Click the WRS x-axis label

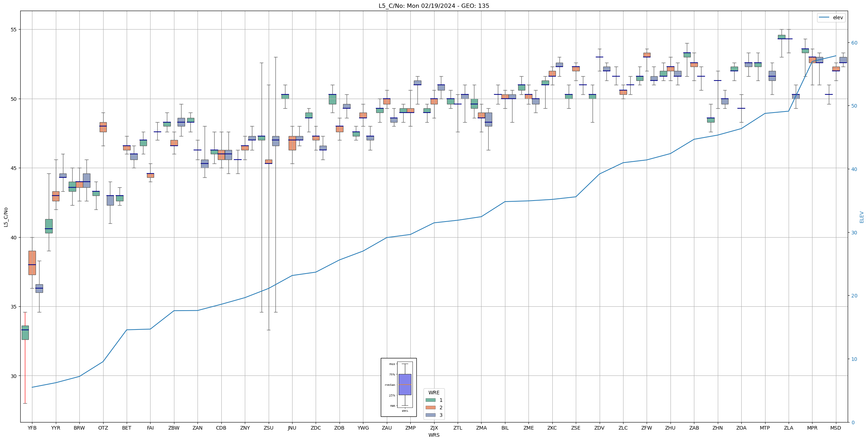click(433, 435)
